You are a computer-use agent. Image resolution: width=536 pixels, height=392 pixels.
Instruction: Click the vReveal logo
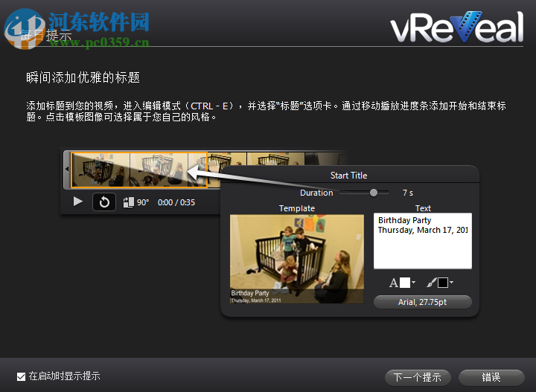(x=457, y=27)
